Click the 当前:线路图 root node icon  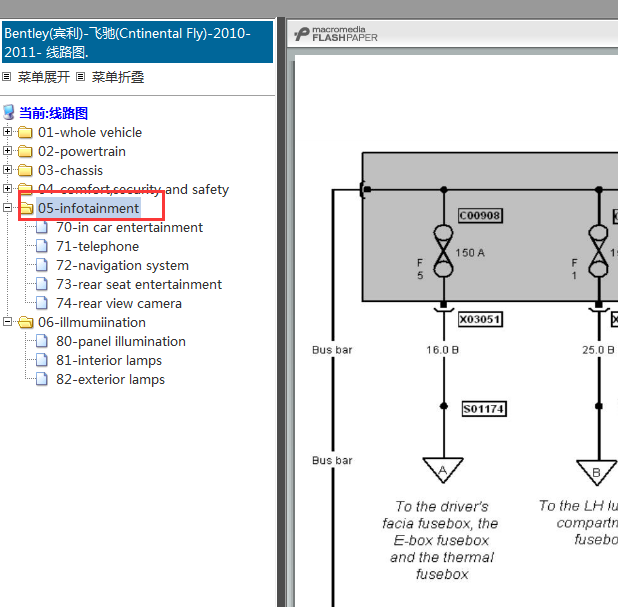(x=9, y=113)
